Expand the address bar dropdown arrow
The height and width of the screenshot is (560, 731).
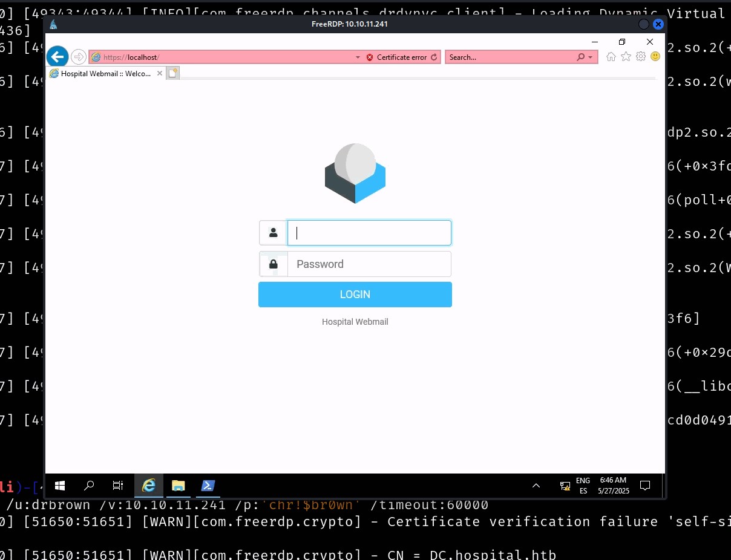(x=358, y=57)
